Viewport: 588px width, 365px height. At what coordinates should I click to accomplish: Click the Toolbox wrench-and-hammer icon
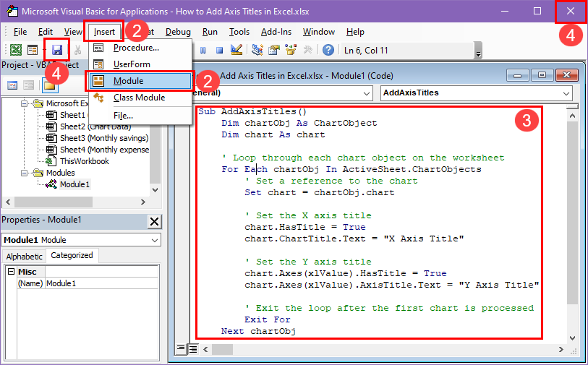pos(307,50)
